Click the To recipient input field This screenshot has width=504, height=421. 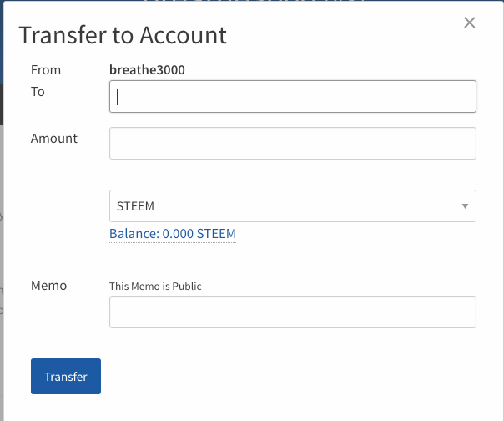[x=293, y=96]
